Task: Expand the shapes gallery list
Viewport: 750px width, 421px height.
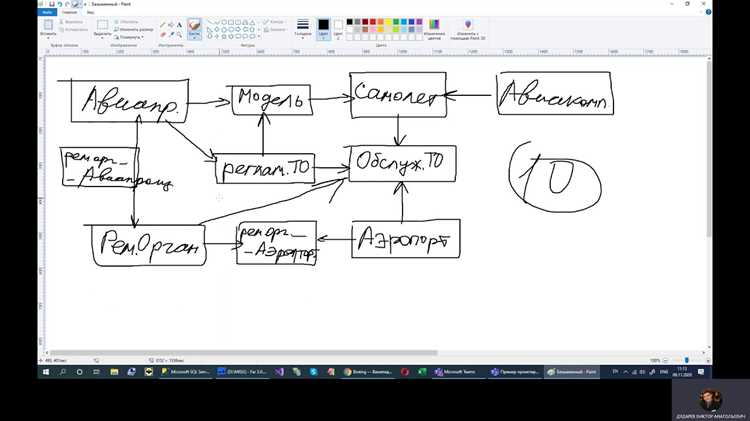Action: 259,36
